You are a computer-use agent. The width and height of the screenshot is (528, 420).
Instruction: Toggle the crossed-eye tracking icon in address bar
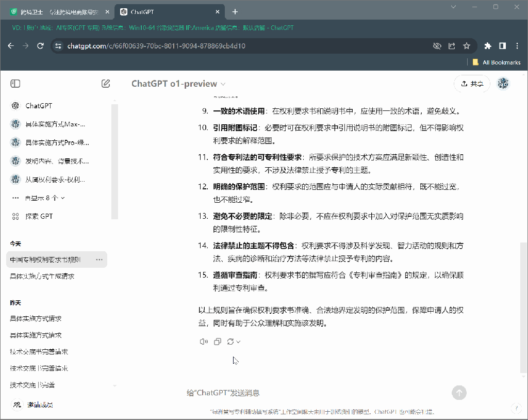point(437,46)
